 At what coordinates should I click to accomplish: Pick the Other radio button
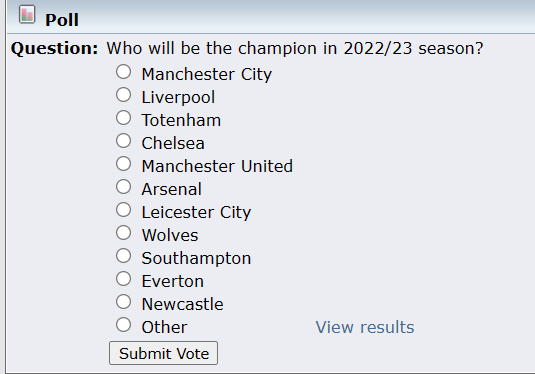(124, 325)
